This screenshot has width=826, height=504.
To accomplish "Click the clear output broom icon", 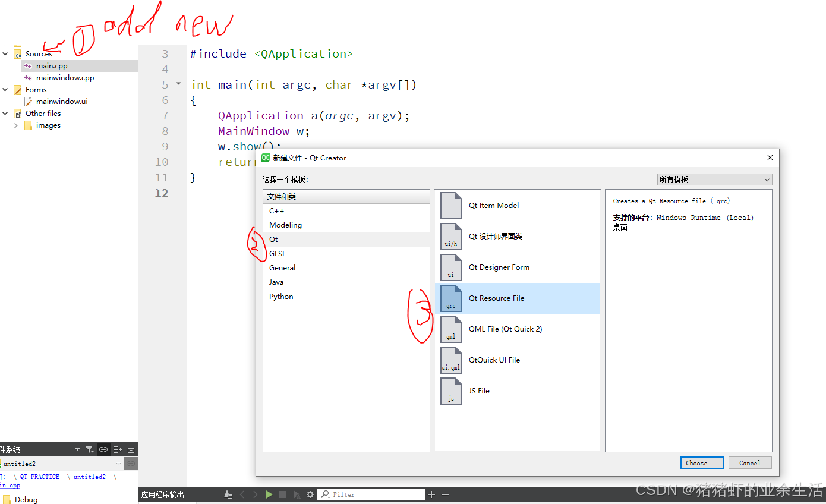I will (x=228, y=494).
